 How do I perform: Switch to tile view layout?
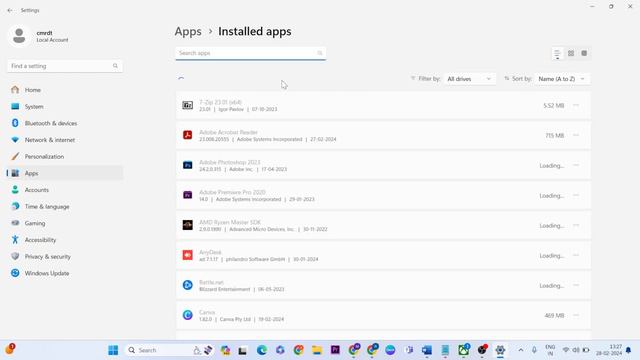click(x=584, y=53)
